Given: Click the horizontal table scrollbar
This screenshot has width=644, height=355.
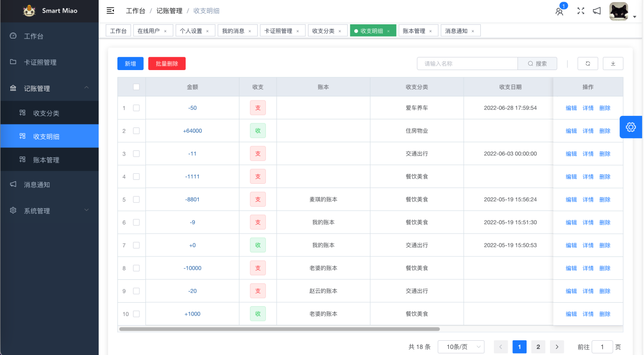Looking at the screenshot, I should 279,329.
